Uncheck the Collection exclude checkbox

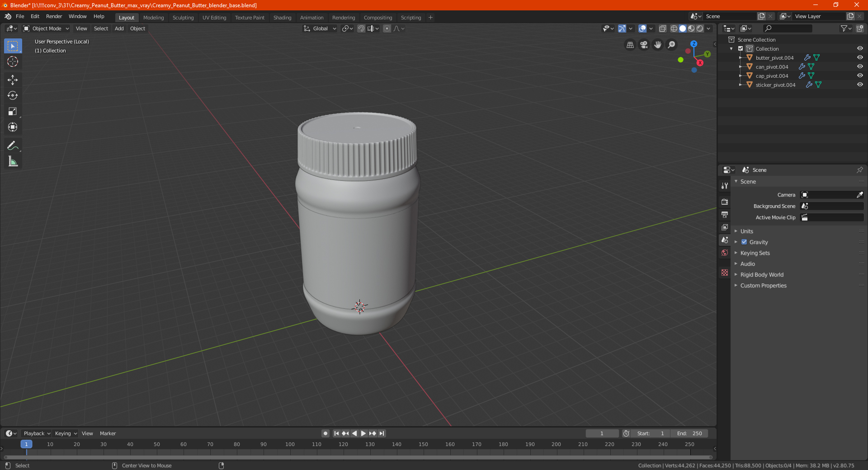741,48
